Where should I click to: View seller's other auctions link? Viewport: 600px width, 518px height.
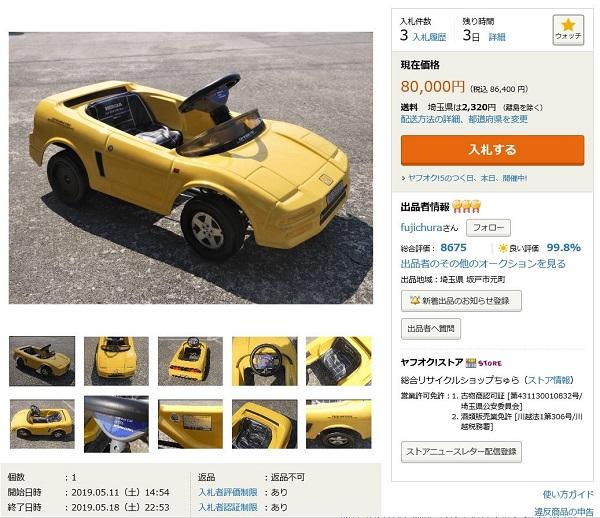coord(483,264)
